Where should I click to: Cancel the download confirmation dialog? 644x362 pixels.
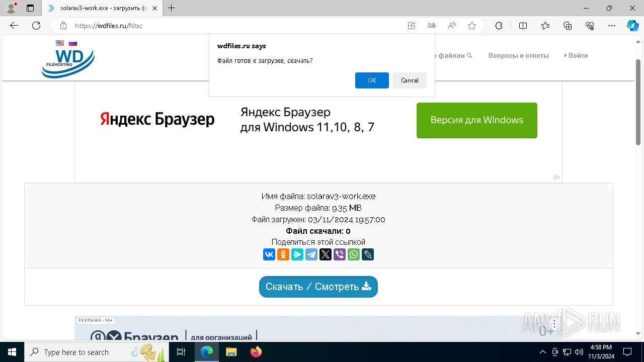pyautogui.click(x=410, y=80)
